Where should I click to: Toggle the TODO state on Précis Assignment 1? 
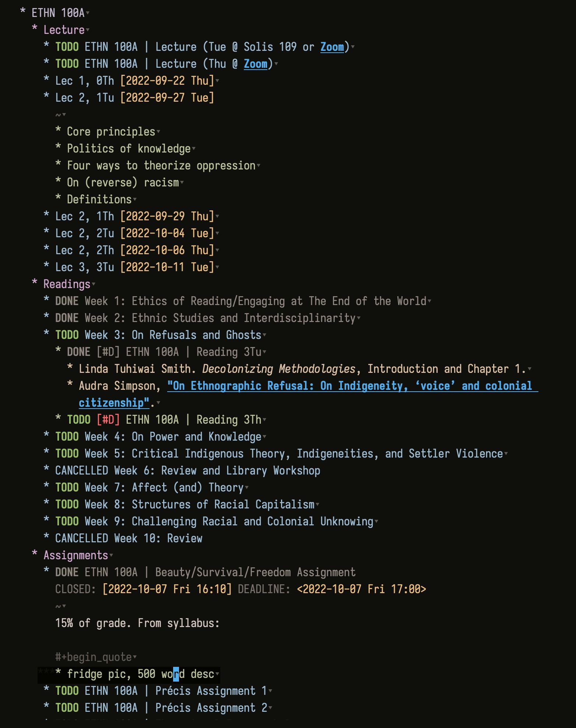click(x=67, y=691)
